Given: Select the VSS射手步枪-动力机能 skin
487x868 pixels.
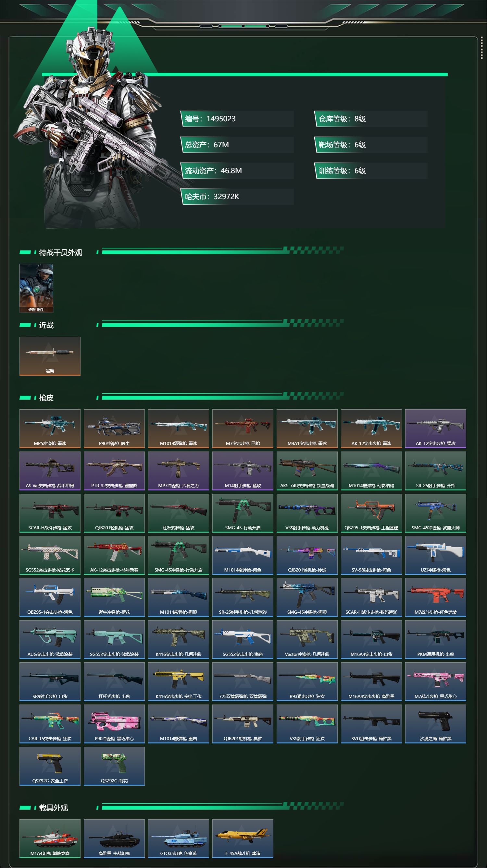Looking at the screenshot, I should click(307, 513).
